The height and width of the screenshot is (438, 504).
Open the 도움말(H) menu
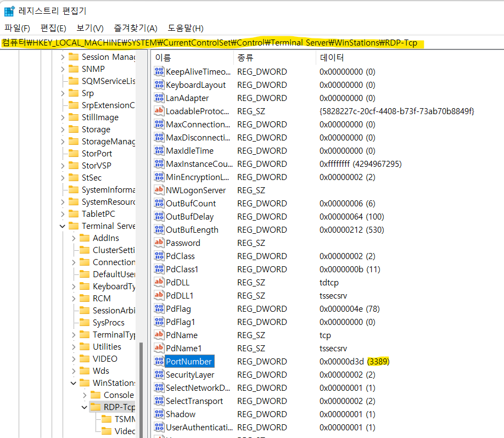(186, 29)
